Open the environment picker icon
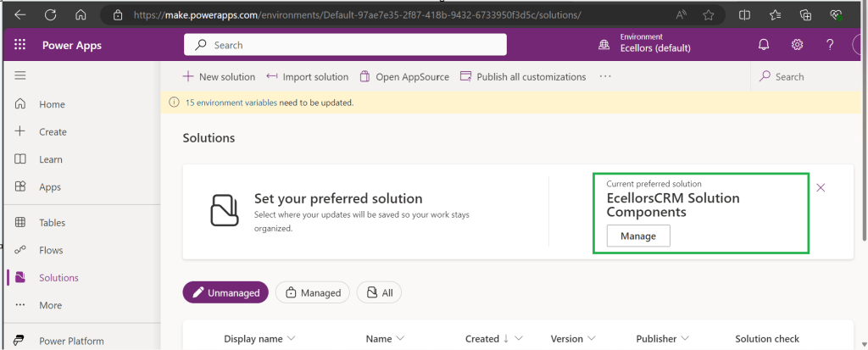The width and height of the screenshot is (868, 350). pyautogui.click(x=604, y=45)
